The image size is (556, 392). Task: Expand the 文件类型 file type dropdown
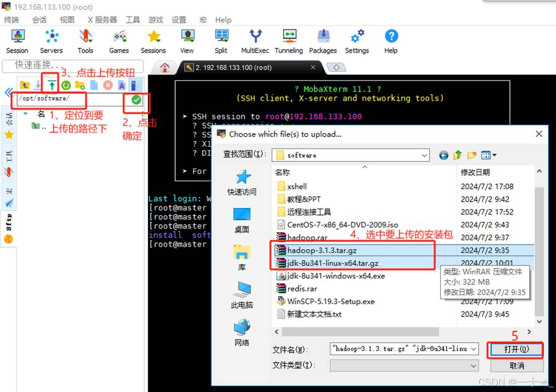coord(473,365)
